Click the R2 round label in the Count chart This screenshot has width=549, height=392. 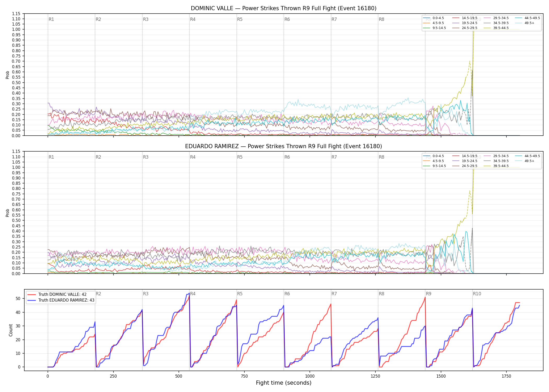[x=98, y=294]
